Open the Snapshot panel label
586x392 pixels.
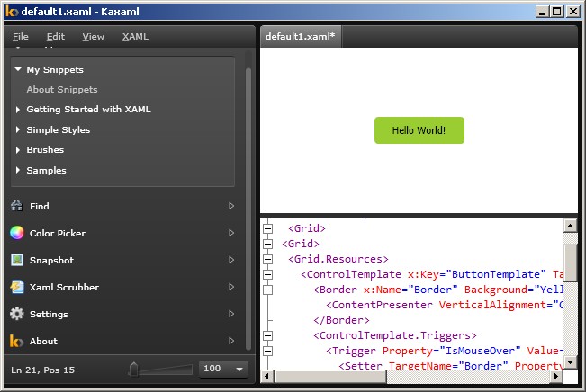pyautogui.click(x=51, y=260)
